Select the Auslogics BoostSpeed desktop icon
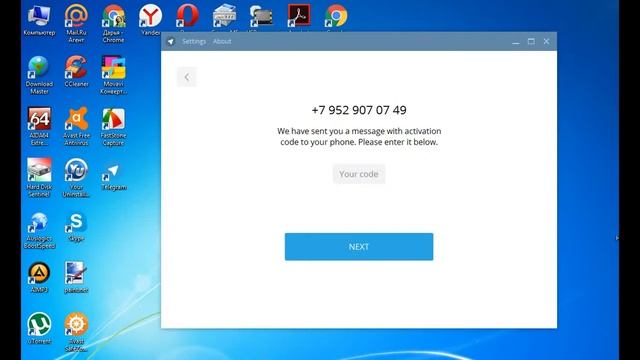This screenshot has width=640, height=360. (x=39, y=230)
